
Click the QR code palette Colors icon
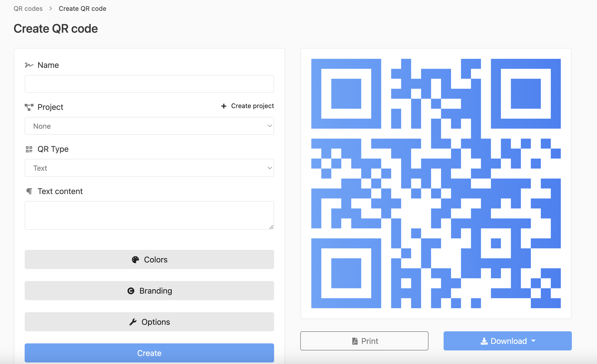click(135, 259)
